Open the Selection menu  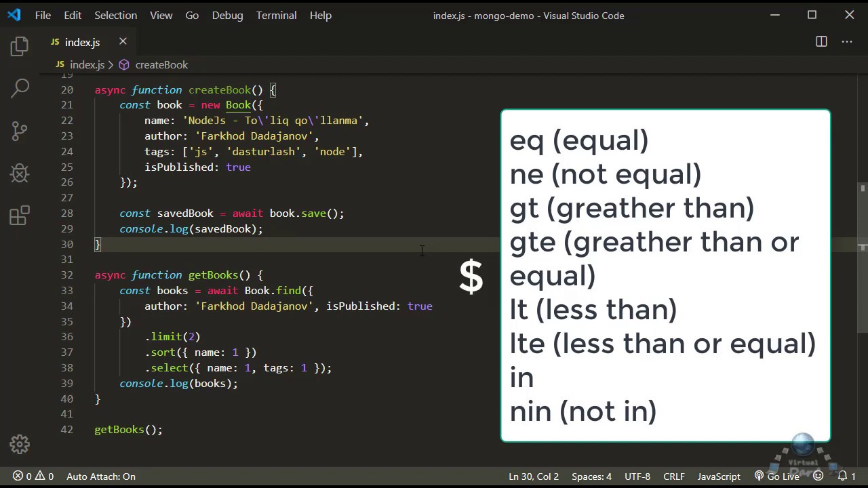coord(115,15)
